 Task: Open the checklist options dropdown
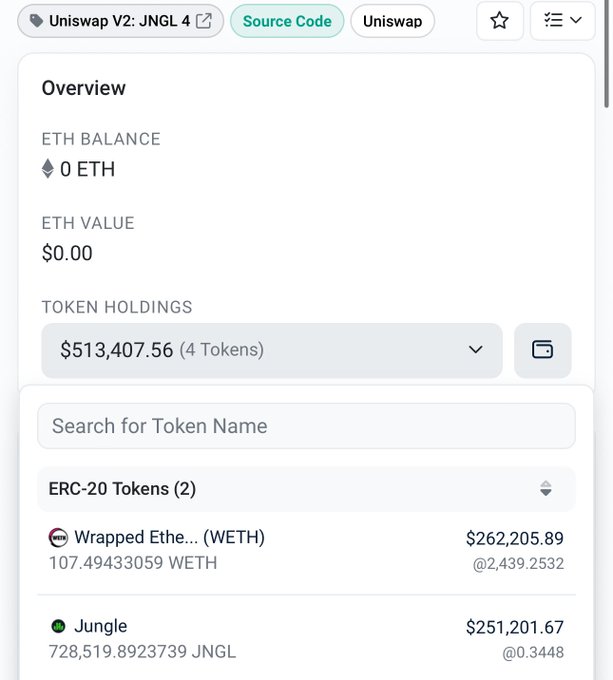(x=562, y=20)
